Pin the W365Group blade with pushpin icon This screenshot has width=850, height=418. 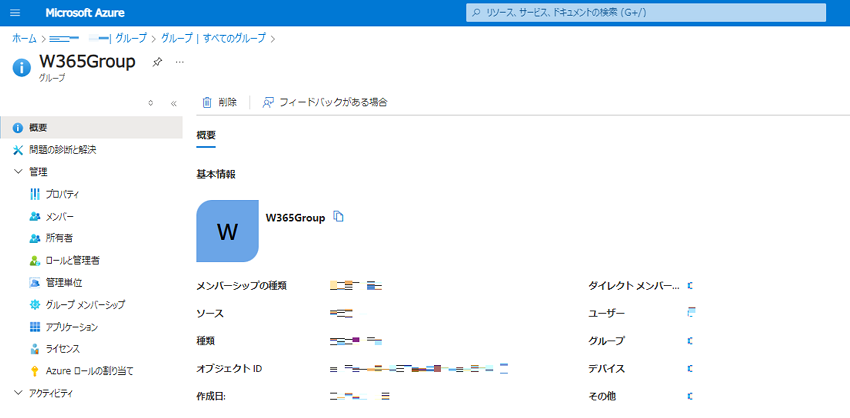(x=157, y=62)
